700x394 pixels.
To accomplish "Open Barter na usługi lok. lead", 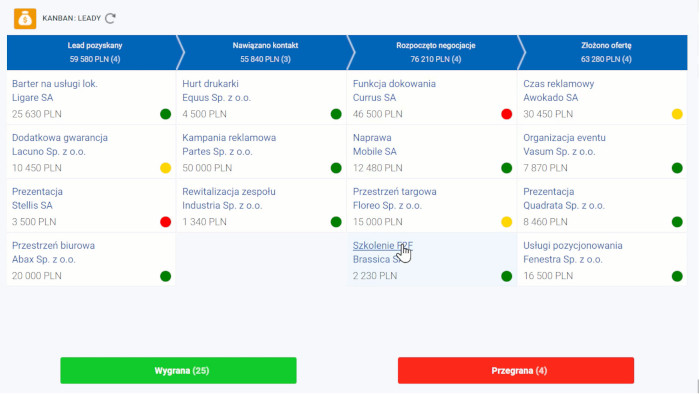I will 55,84.
